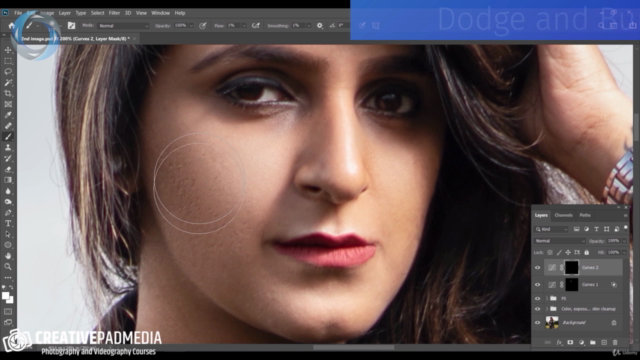Select the Frame tool
This screenshot has height=360, width=640.
(x=8, y=104)
